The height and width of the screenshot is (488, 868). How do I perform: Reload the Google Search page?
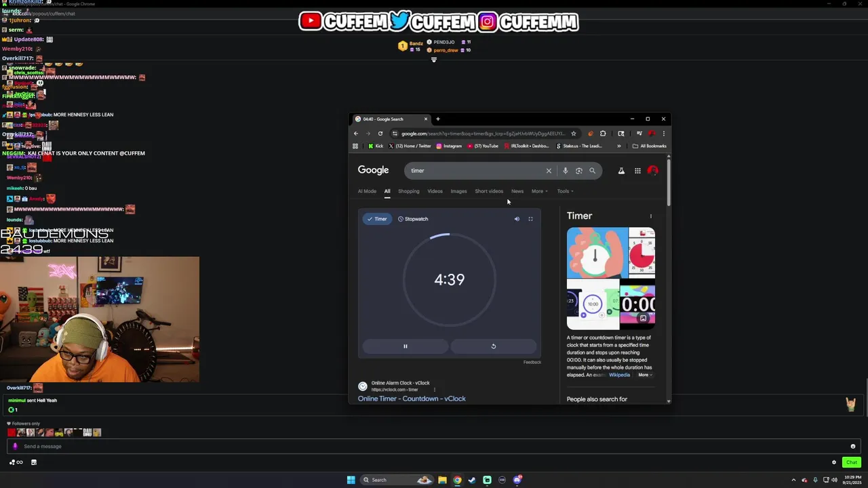pos(380,134)
